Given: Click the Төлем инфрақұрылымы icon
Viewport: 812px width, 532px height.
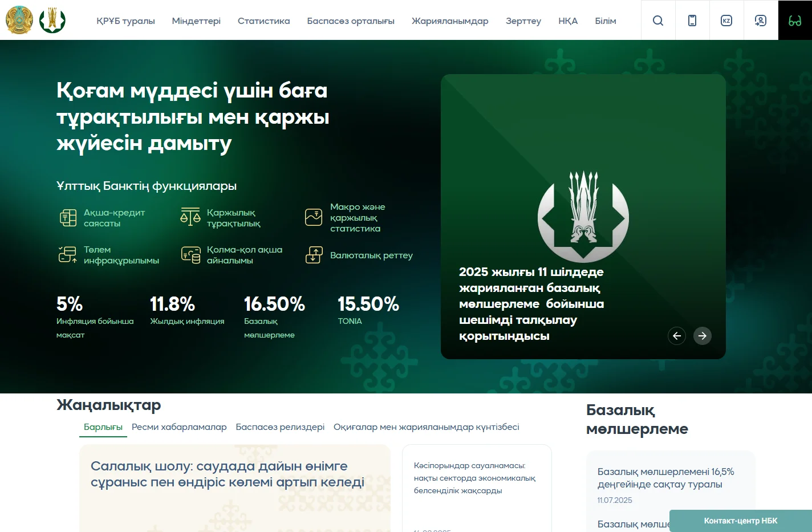Looking at the screenshot, I should (x=68, y=254).
